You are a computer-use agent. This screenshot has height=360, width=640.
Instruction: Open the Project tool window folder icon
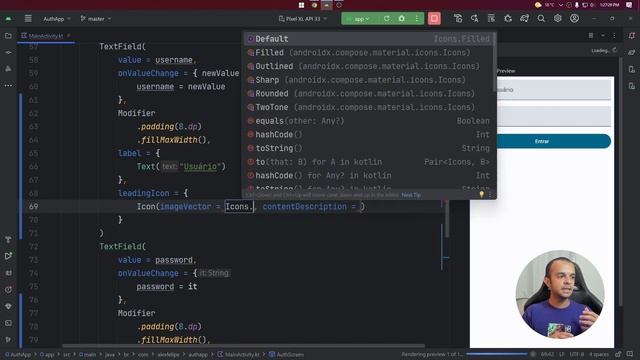(x=8, y=36)
